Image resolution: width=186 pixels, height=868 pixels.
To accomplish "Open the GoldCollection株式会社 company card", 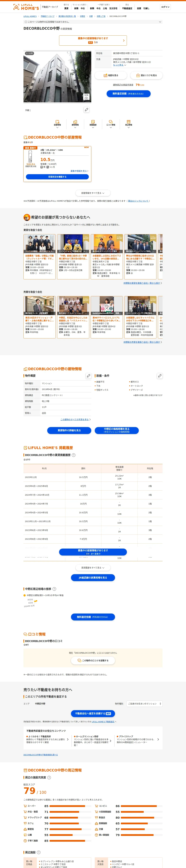I will (x=107, y=317).
